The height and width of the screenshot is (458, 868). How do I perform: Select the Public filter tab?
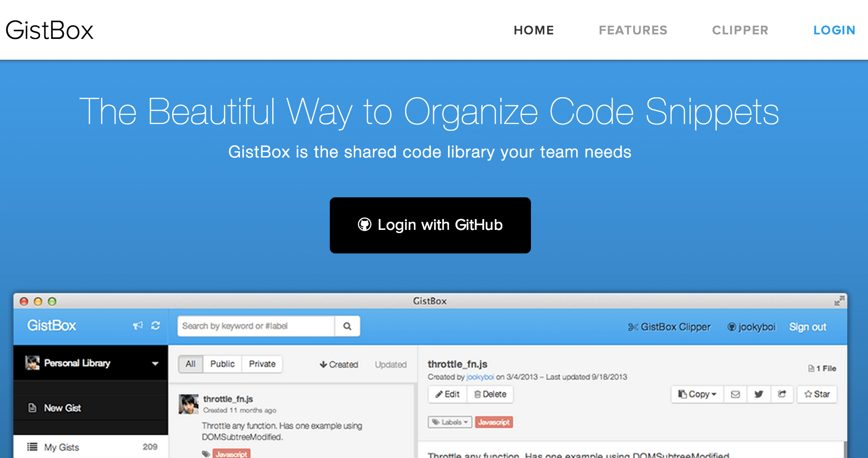222,364
